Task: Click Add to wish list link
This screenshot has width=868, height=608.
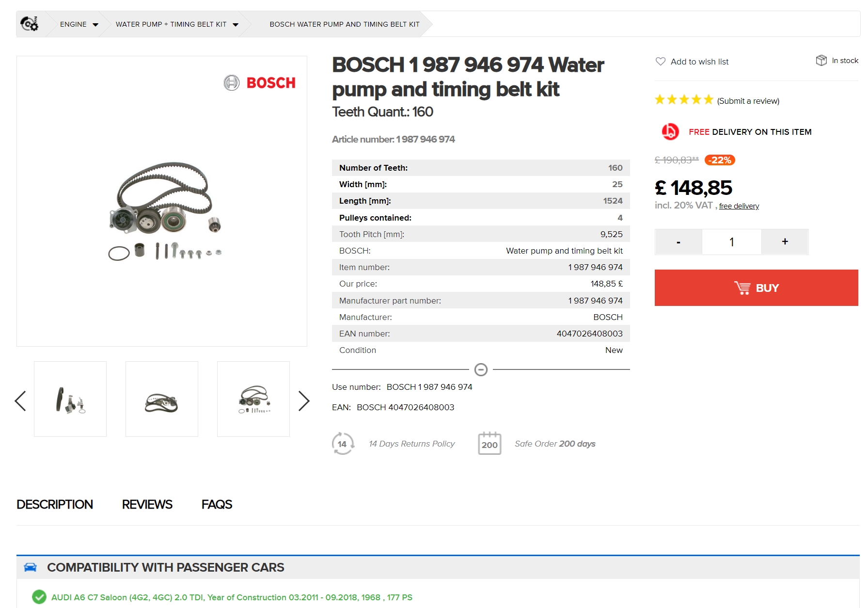Action: pyautogui.click(x=699, y=62)
